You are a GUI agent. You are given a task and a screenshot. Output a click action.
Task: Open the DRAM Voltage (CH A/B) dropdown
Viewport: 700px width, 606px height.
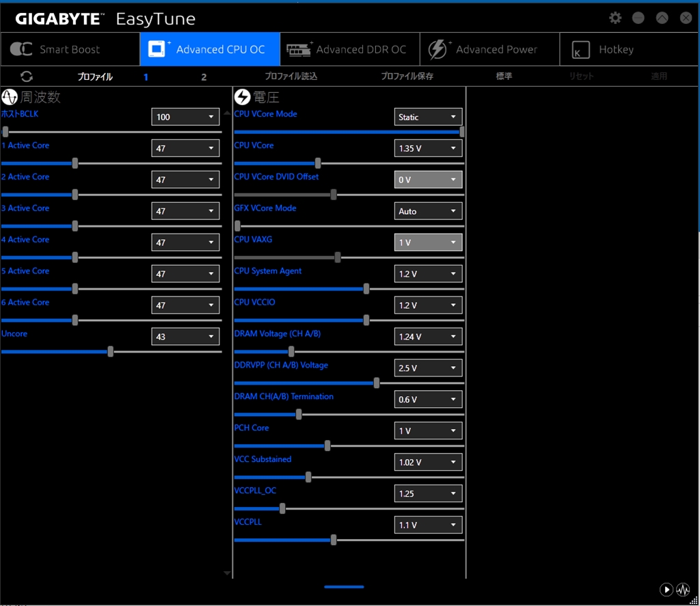pyautogui.click(x=428, y=336)
